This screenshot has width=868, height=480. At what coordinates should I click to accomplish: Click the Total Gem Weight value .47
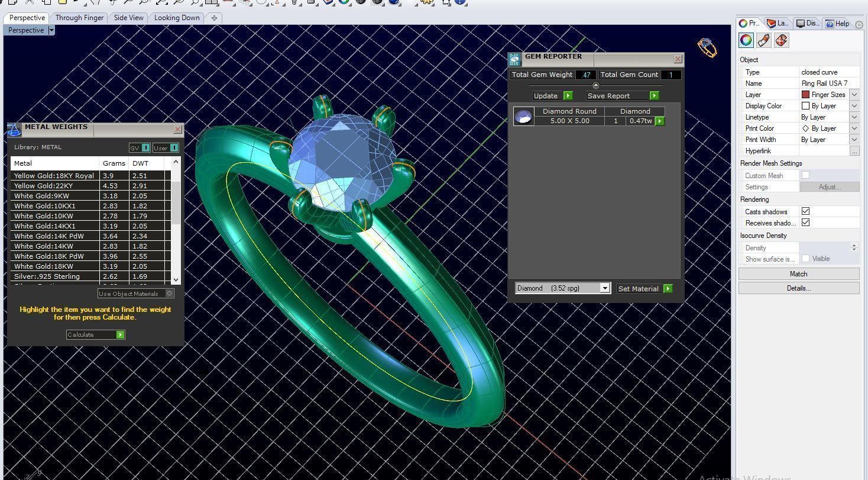pyautogui.click(x=586, y=75)
